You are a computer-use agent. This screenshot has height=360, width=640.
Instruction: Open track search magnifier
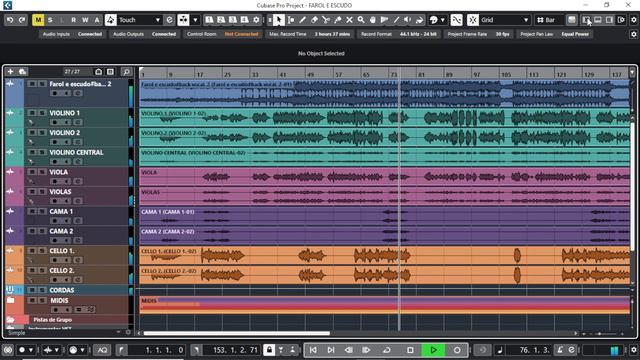click(127, 72)
